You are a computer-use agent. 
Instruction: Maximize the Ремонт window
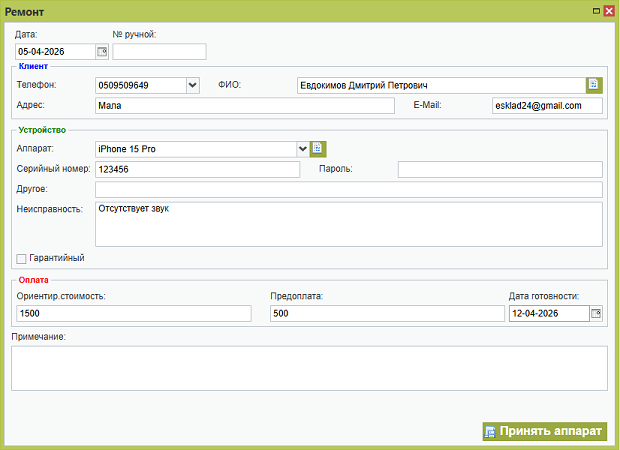pyautogui.click(x=597, y=10)
